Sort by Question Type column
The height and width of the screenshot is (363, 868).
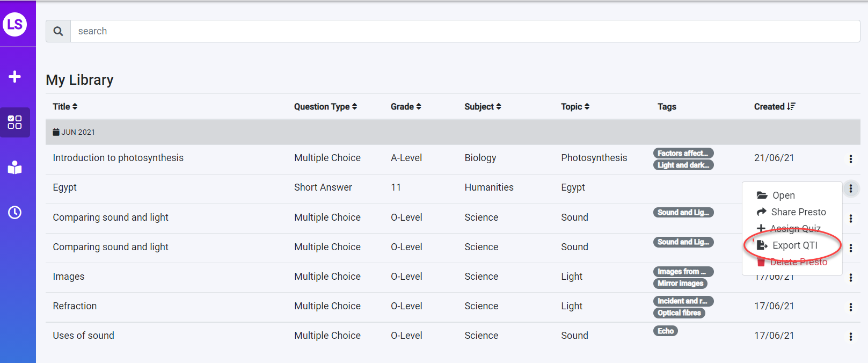click(x=325, y=106)
